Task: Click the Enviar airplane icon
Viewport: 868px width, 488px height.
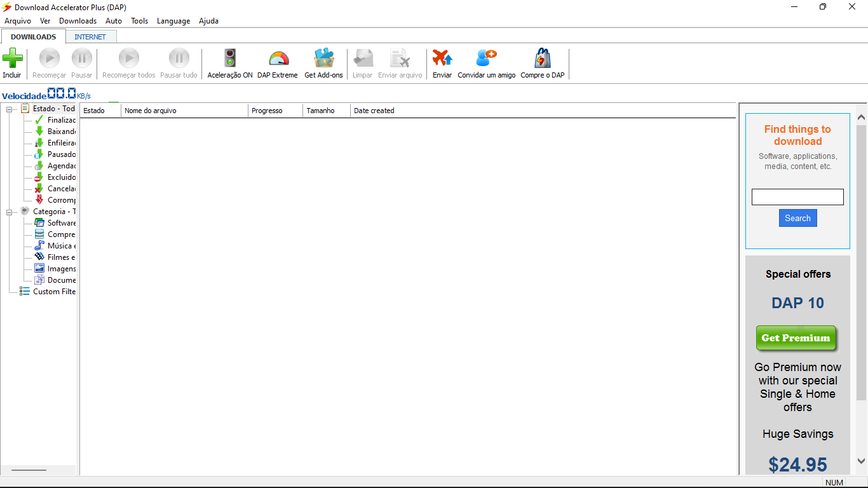Action: [442, 59]
